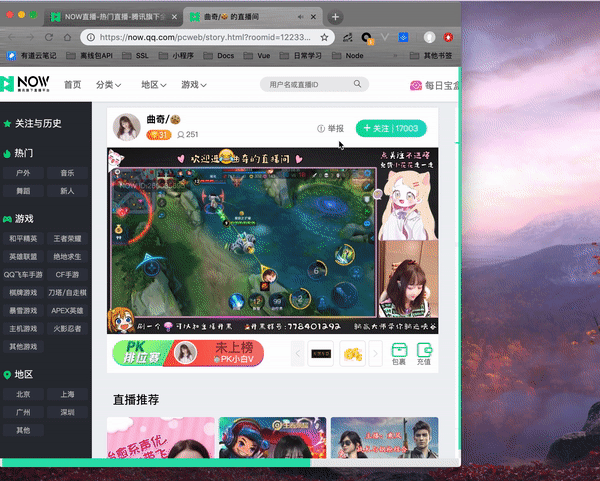
Task: Click the report (举报) icon
Action: pyautogui.click(x=321, y=129)
